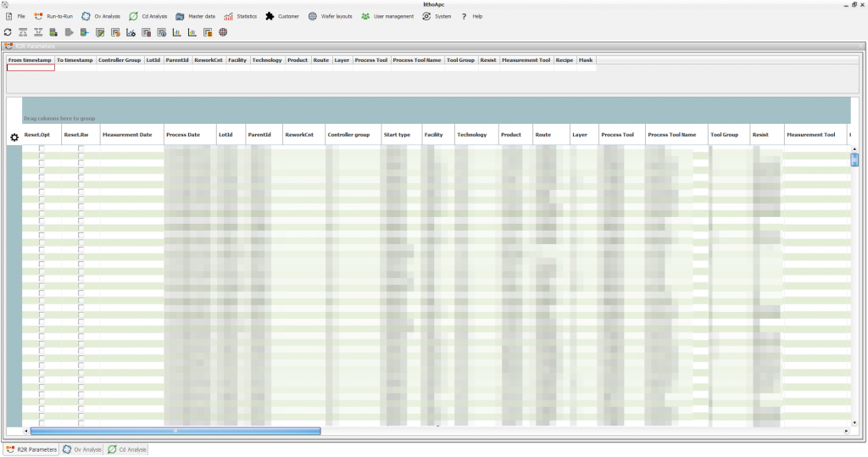Viewport: 868px width, 457px height.
Task: Click the table icon with orange clock
Action: tap(115, 33)
